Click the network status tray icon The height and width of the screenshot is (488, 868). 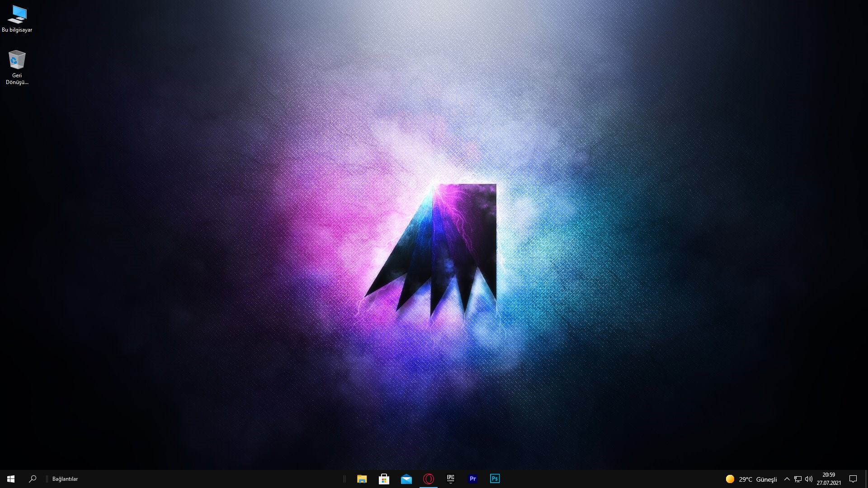(x=798, y=479)
